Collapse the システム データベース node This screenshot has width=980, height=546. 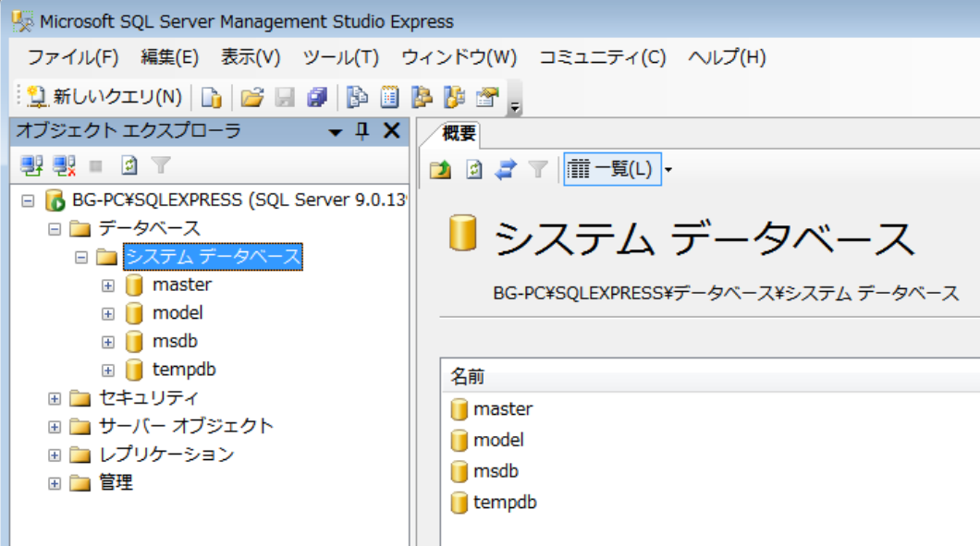[x=81, y=258]
